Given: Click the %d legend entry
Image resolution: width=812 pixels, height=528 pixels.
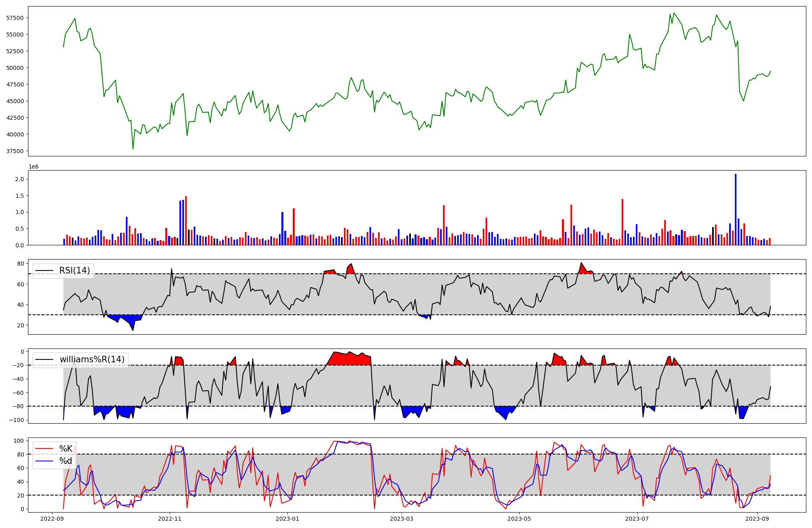Looking at the screenshot, I should coord(66,461).
